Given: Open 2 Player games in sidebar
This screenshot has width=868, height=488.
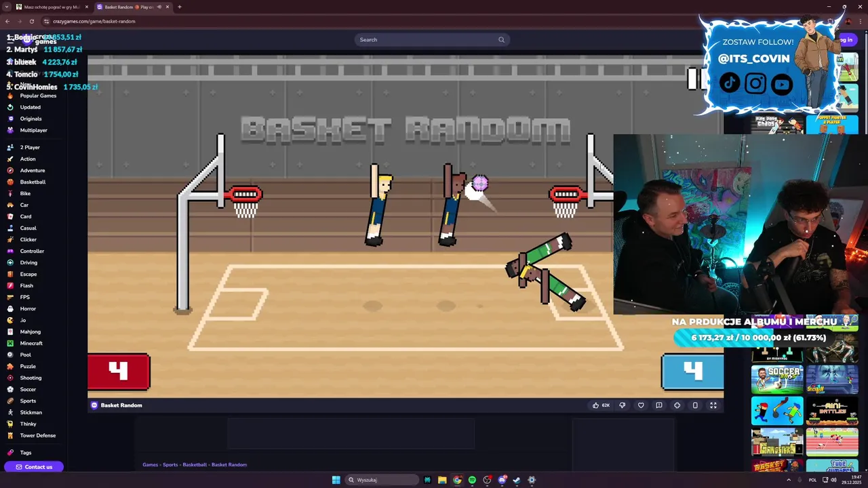Looking at the screenshot, I should pyautogui.click(x=30, y=147).
